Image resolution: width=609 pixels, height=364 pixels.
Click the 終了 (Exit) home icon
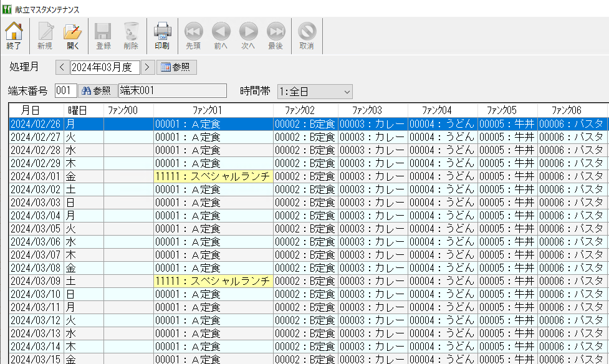[x=14, y=36]
